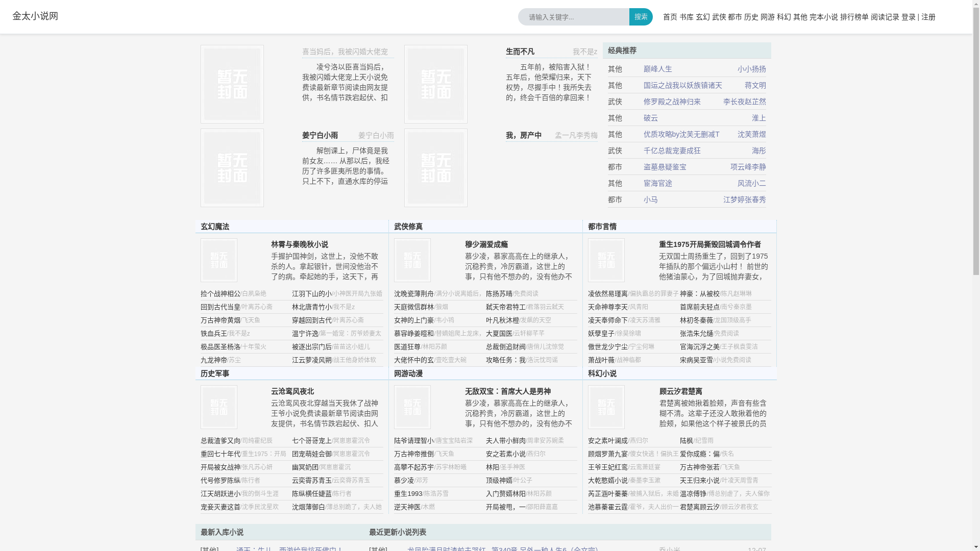
Task: Click cover image of 林霄与秦晚秋小说
Action: [219, 260]
